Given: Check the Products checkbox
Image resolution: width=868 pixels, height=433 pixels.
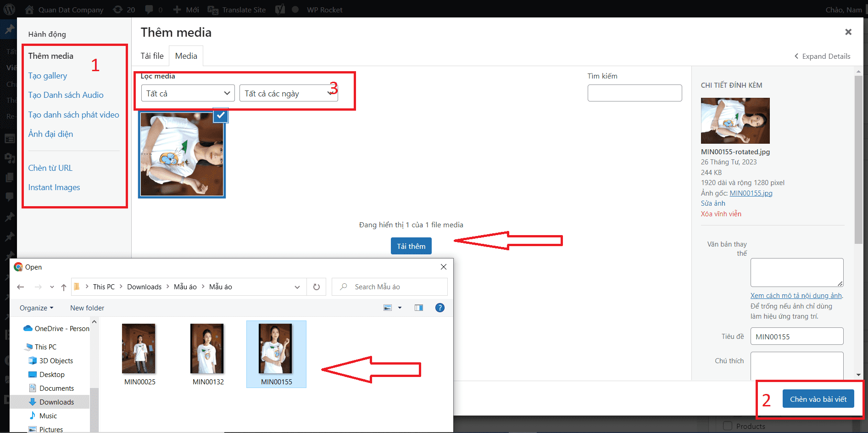Looking at the screenshot, I should 728,426.
